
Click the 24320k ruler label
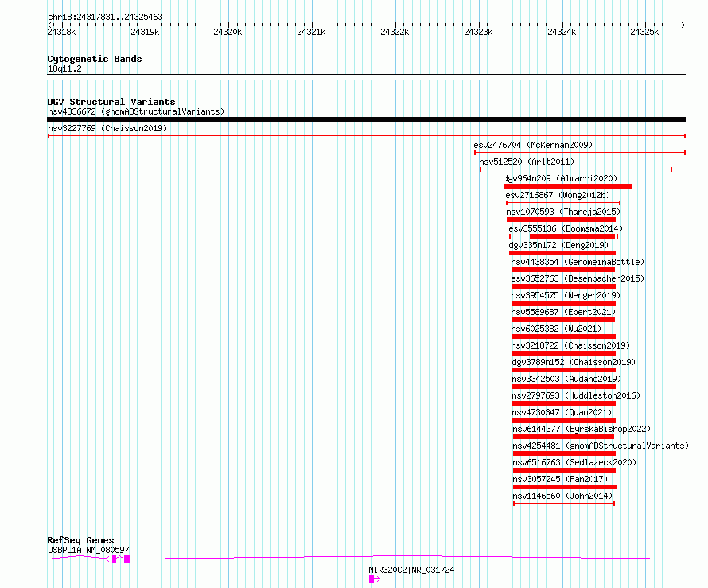pyautogui.click(x=228, y=32)
